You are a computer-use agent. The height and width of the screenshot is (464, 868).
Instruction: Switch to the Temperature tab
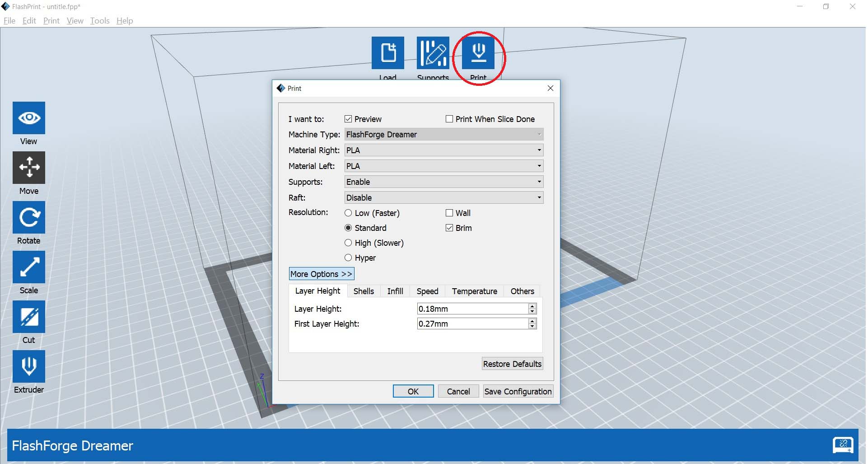click(x=475, y=291)
